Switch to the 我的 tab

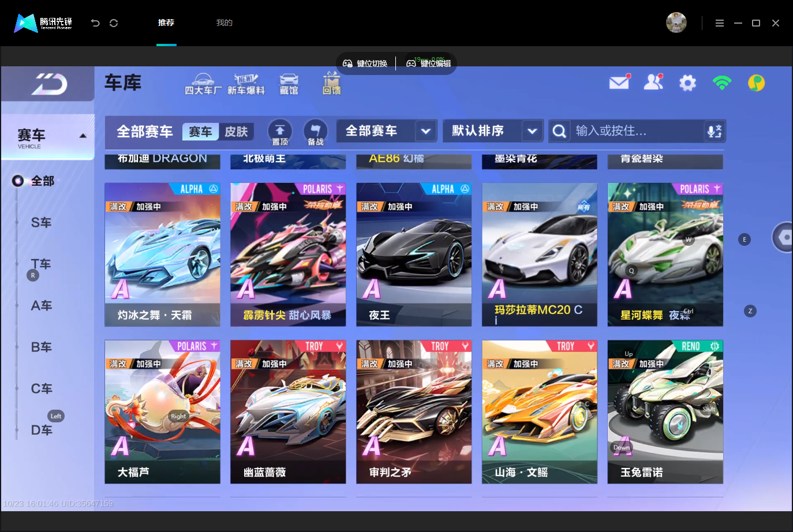coord(225,23)
